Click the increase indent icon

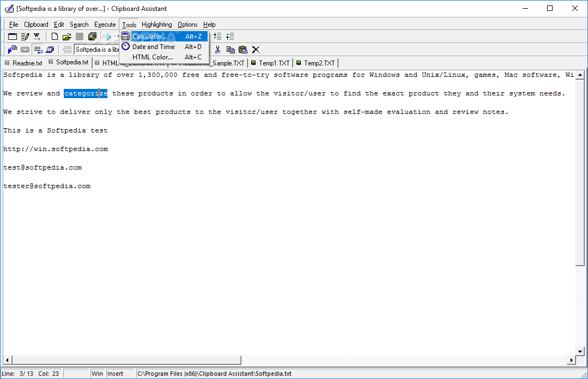pos(217,37)
